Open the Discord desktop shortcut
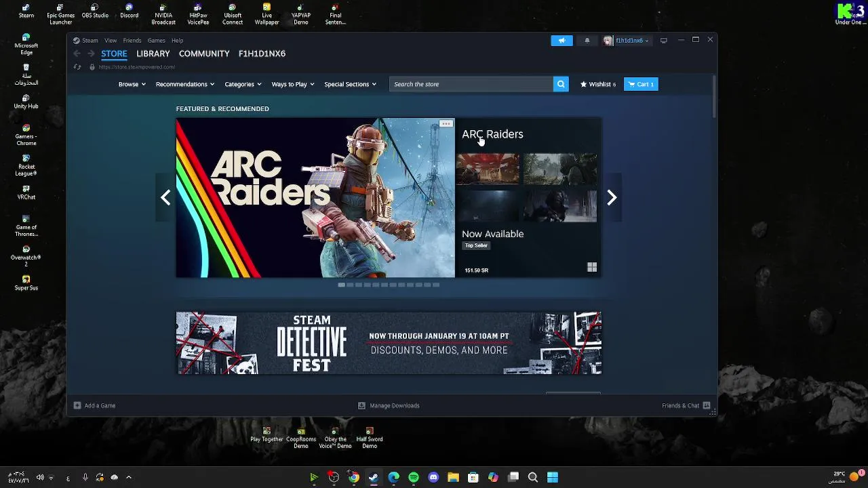This screenshot has width=868, height=488. (129, 12)
